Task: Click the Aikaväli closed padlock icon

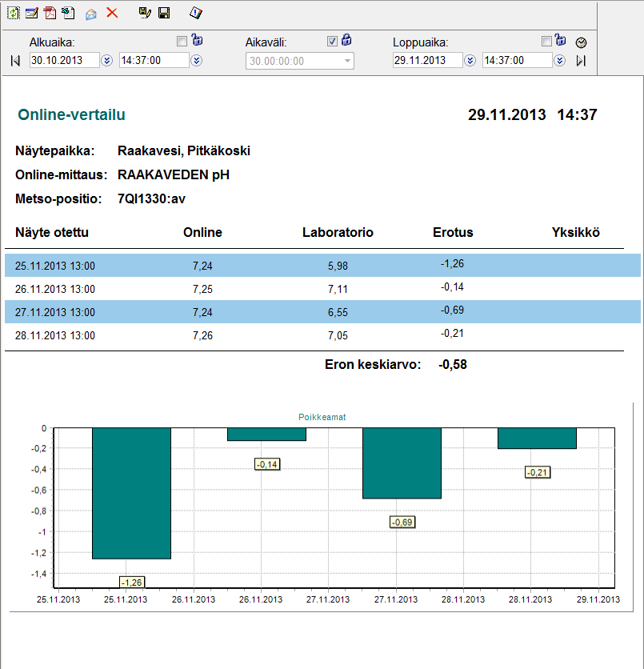Action: point(346,40)
